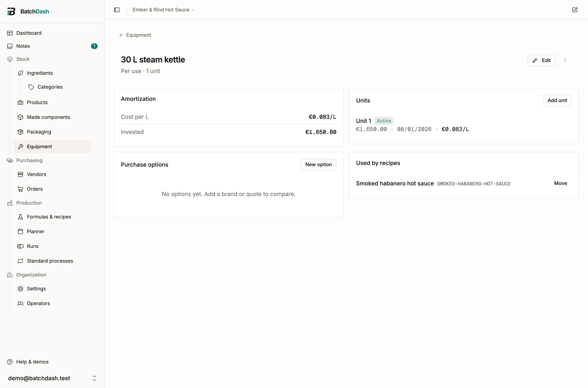The height and width of the screenshot is (388, 588).
Task: Click Move for Smoked habanero hot sauce
Action: (561, 183)
